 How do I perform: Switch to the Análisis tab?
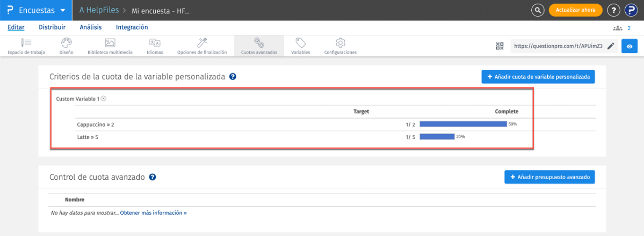(x=91, y=27)
